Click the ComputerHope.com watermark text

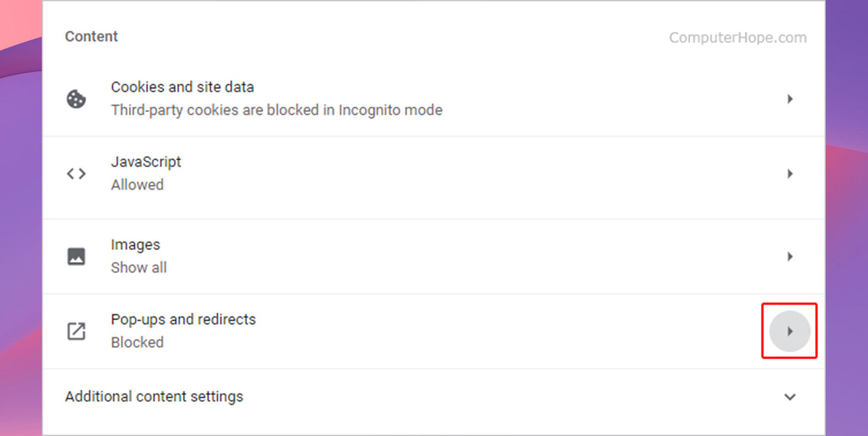click(738, 38)
